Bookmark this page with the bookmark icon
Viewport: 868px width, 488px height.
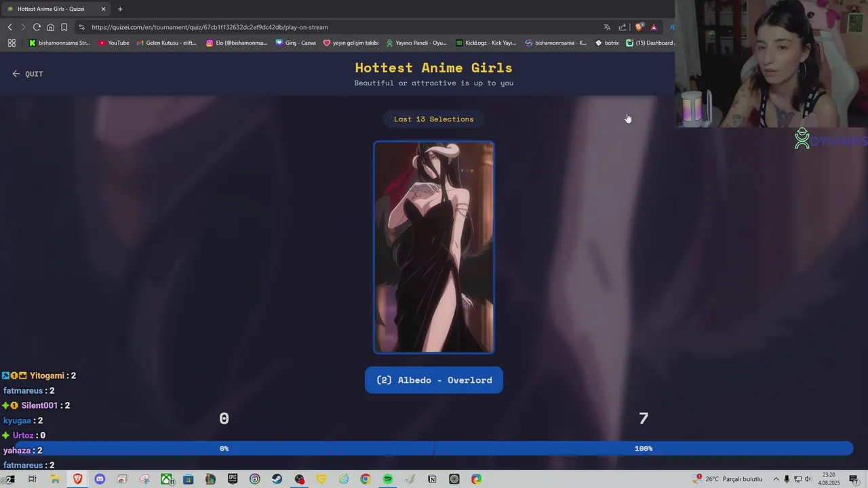[x=64, y=27]
